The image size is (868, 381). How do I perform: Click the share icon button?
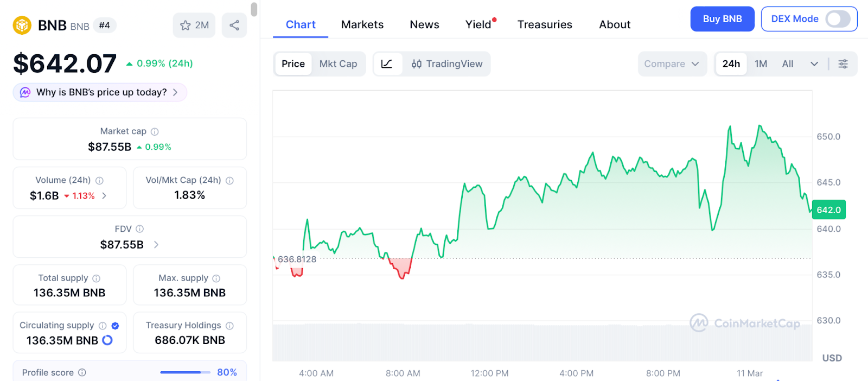[234, 26]
